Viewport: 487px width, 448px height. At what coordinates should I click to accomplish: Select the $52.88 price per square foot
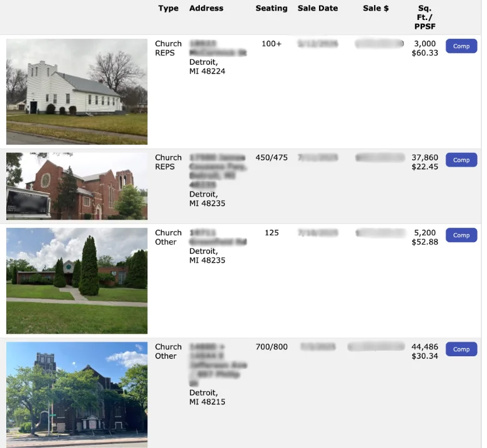click(x=425, y=242)
